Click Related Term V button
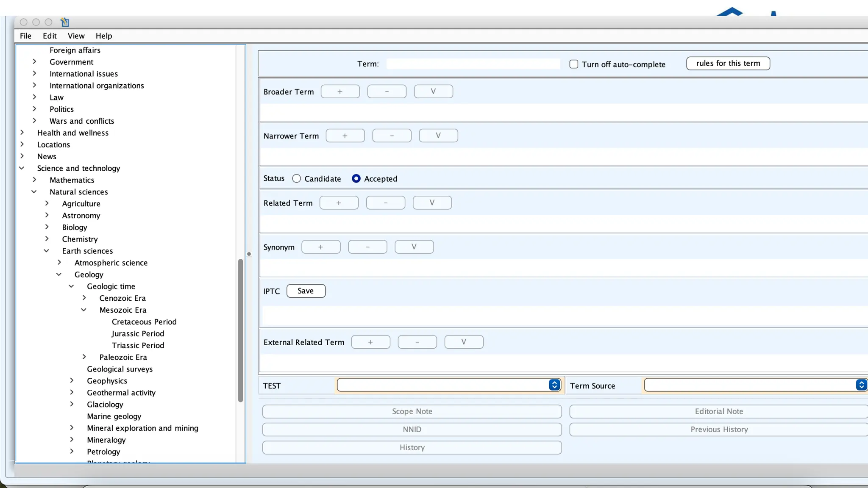Viewport: 868px width, 488px height. tap(432, 202)
